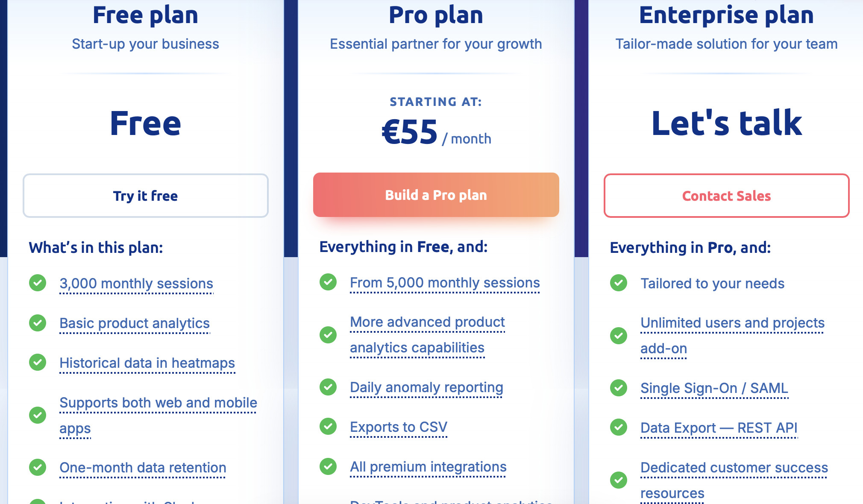863x504 pixels.
Task: Click the Contact Sales button
Action: coord(726,196)
